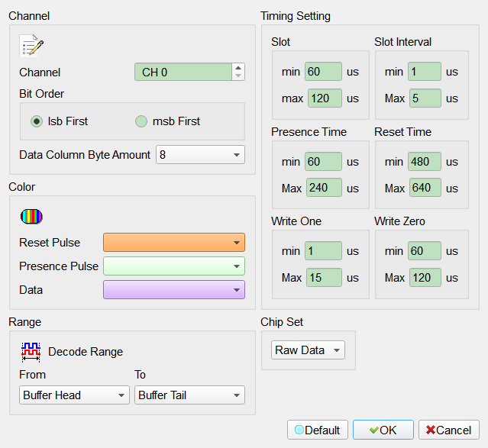Click the Default button

tap(318, 430)
